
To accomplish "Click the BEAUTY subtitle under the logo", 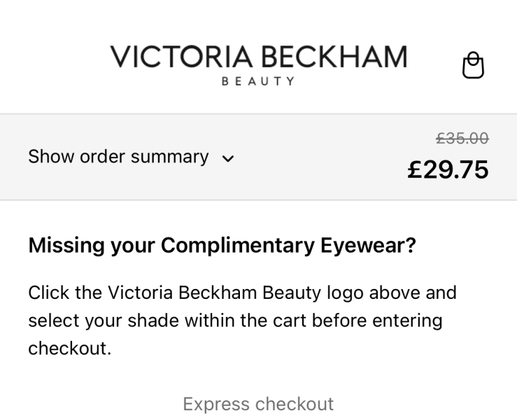I will pyautogui.click(x=258, y=81).
